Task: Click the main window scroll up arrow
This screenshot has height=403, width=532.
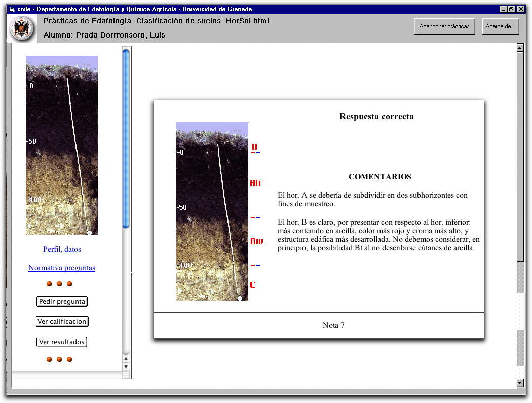Action: pos(520,48)
